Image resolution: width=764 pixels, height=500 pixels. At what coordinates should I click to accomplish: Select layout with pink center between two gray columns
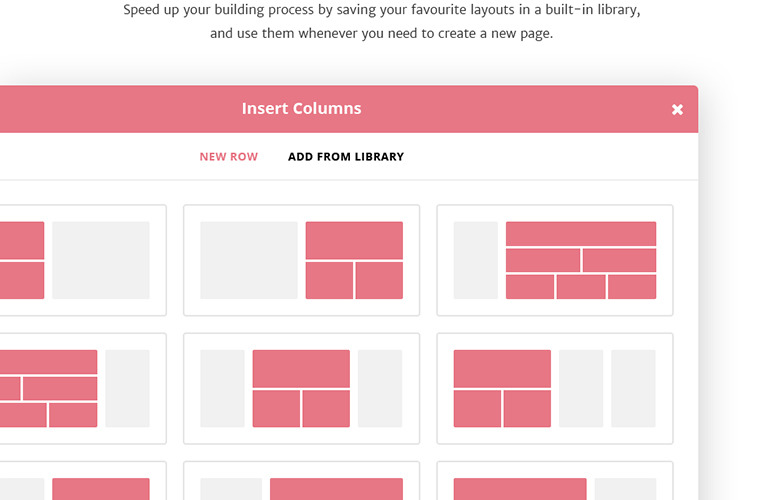click(x=301, y=388)
